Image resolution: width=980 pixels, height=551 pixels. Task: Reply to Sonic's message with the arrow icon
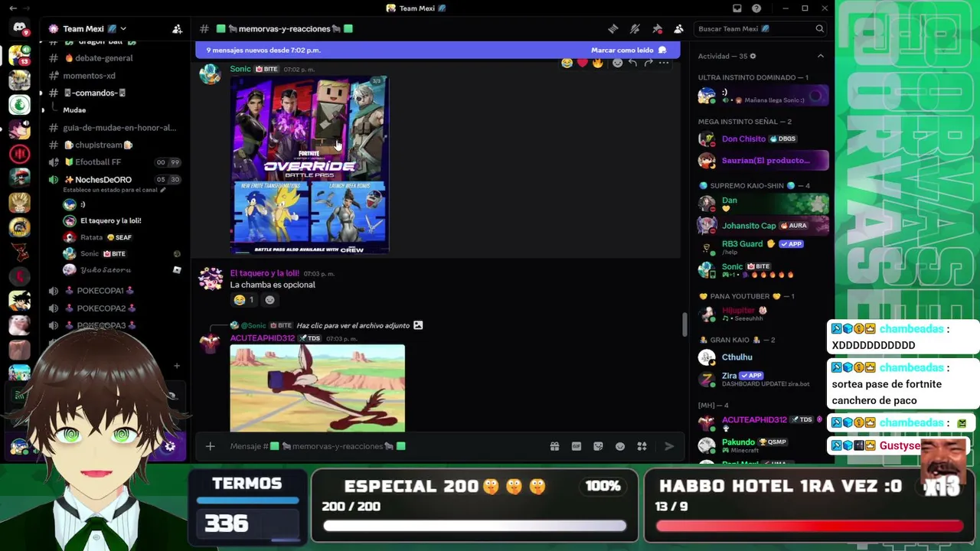(632, 63)
